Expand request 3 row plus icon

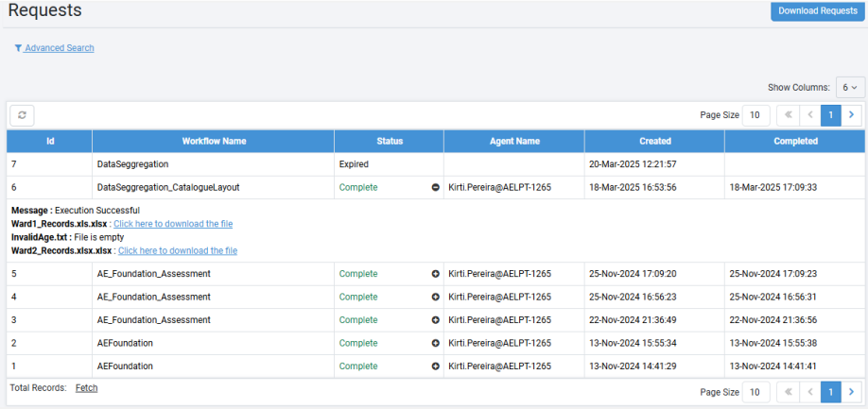tap(435, 320)
